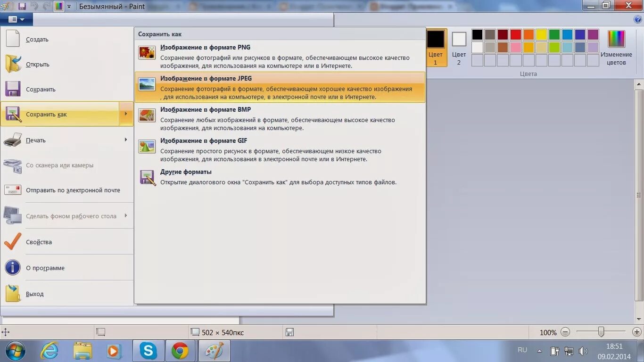644x362 pixels.
Task: Choose Выход to quit Paint
Action: coord(67,294)
